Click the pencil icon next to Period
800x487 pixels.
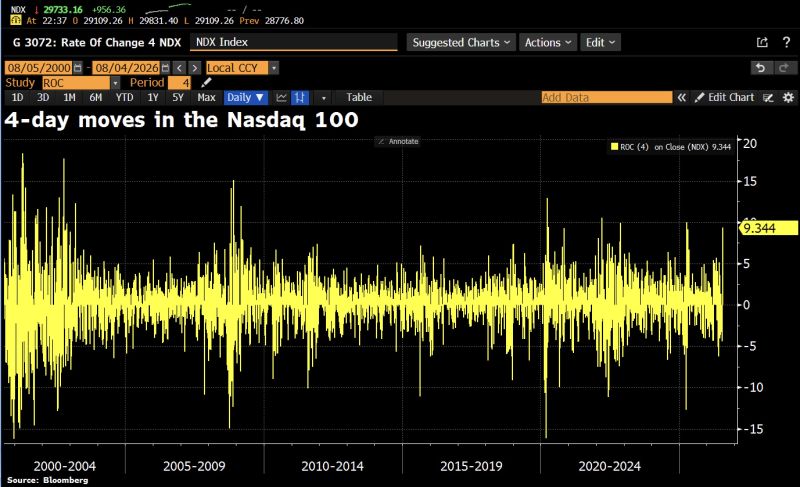click(x=206, y=83)
